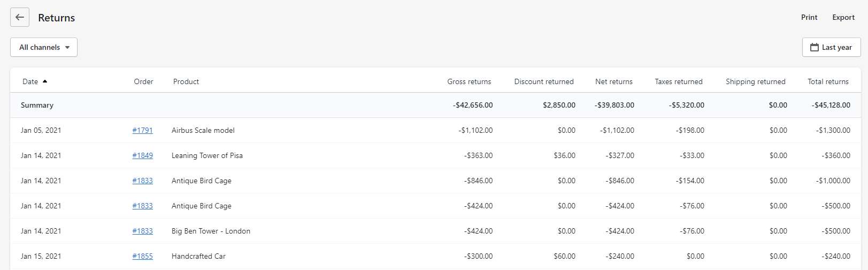Click summary total returns -$45,128.00
The height and width of the screenshot is (270, 868).
pos(831,105)
